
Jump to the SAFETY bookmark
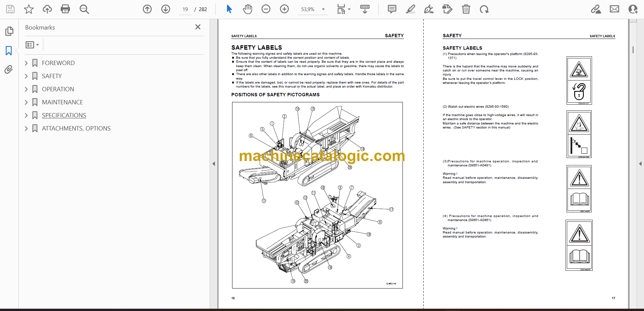pyautogui.click(x=52, y=76)
